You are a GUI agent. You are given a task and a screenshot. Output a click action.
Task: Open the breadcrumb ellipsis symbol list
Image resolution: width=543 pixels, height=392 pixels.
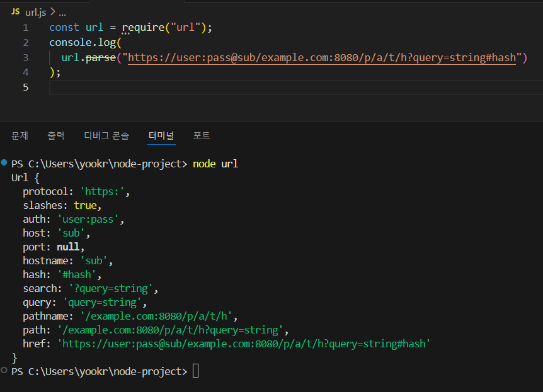click(62, 14)
